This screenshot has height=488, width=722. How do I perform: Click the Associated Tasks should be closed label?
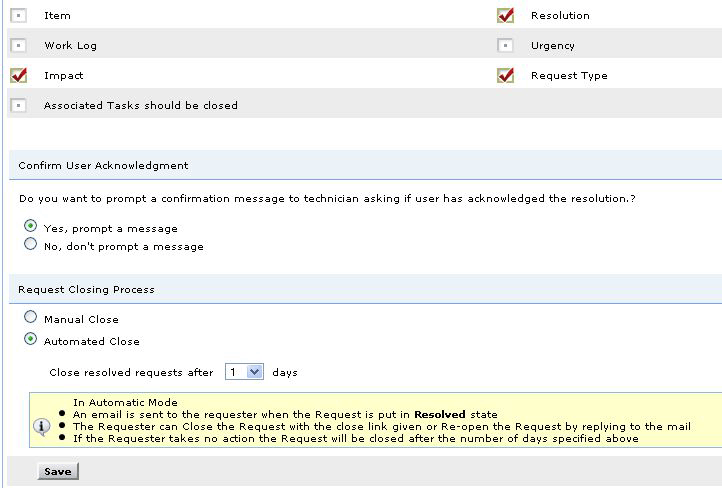coord(141,106)
